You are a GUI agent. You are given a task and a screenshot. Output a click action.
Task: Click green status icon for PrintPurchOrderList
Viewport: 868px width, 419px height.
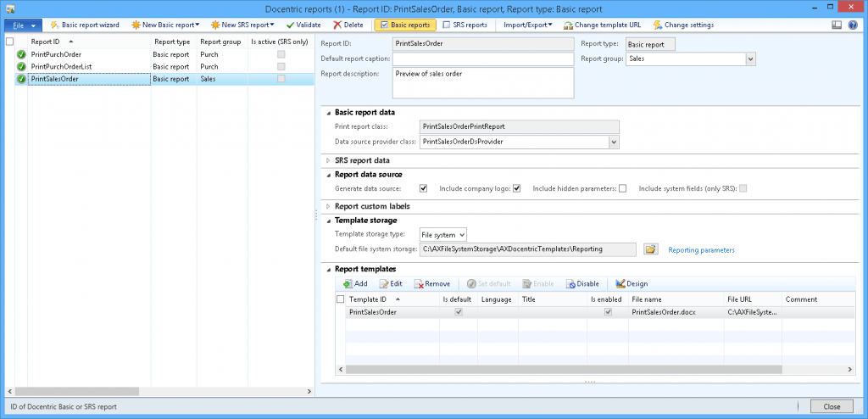click(21, 66)
